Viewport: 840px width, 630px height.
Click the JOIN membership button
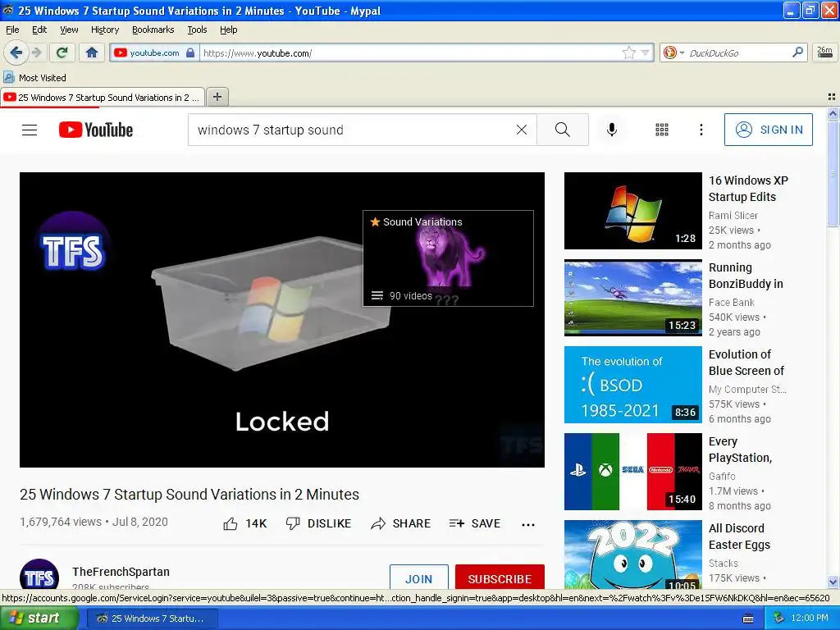pyautogui.click(x=419, y=577)
